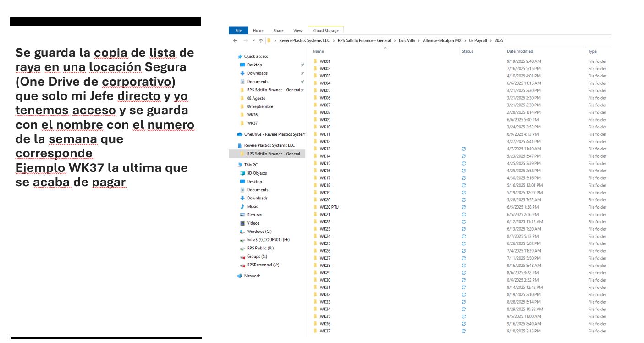The image size is (644, 343).
Task: Open the WK37 folder icon in file list
Action: [x=315, y=331]
